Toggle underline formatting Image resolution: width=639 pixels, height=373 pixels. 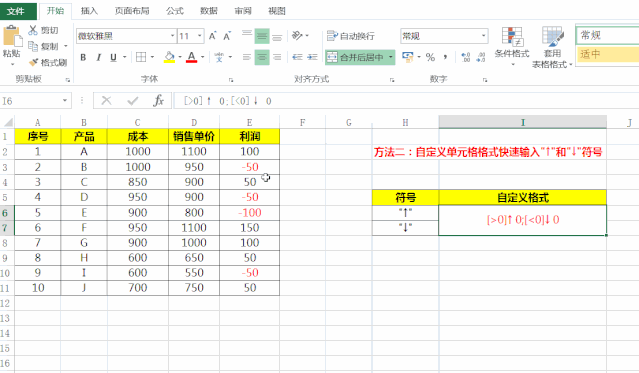click(x=113, y=57)
